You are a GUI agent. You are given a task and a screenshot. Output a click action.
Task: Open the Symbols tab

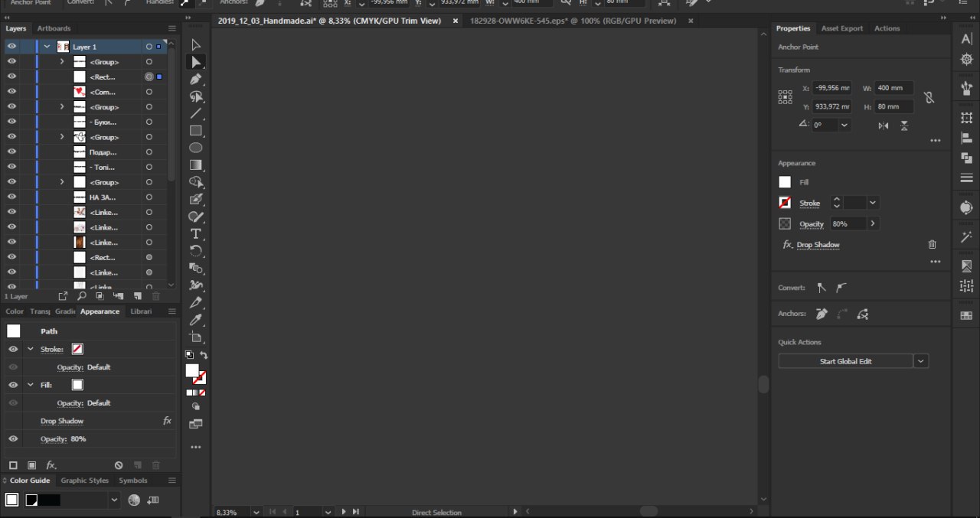click(133, 481)
